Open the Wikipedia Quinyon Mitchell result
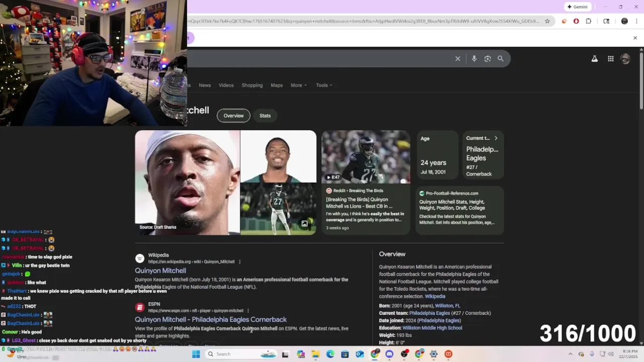644x362 pixels. (160, 270)
